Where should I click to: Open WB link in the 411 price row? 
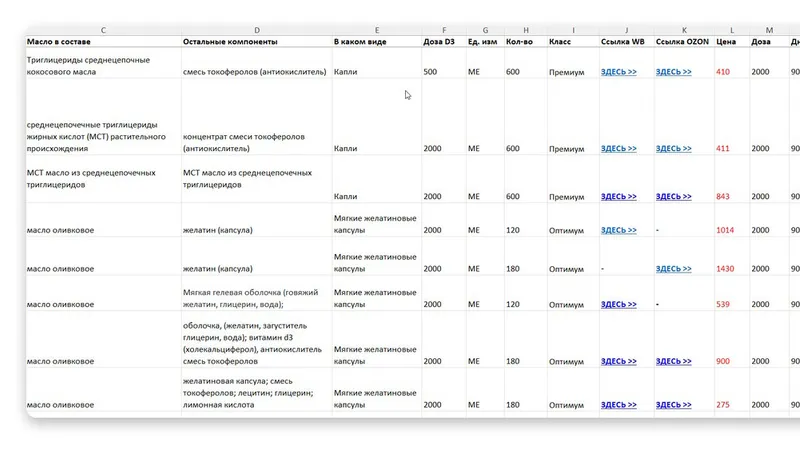[x=618, y=148]
